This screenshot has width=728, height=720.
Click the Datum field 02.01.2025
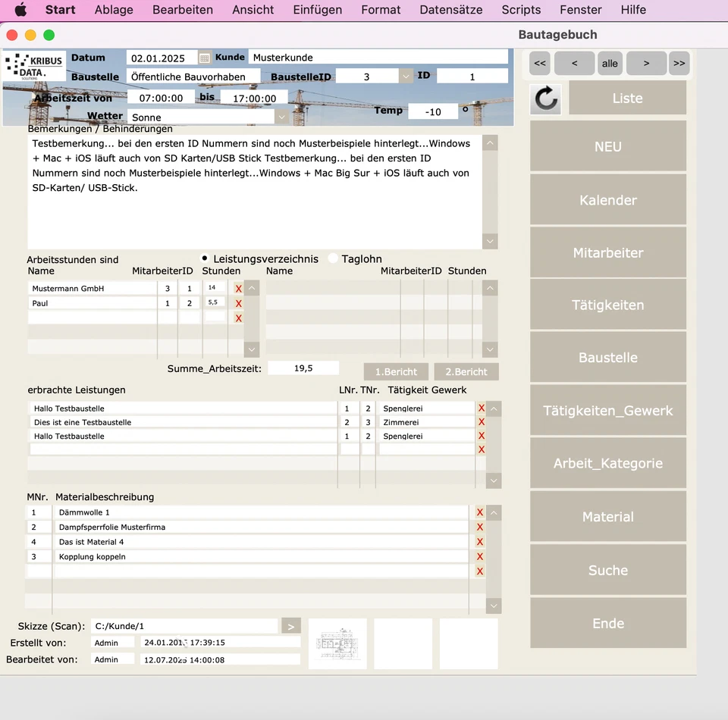(162, 58)
